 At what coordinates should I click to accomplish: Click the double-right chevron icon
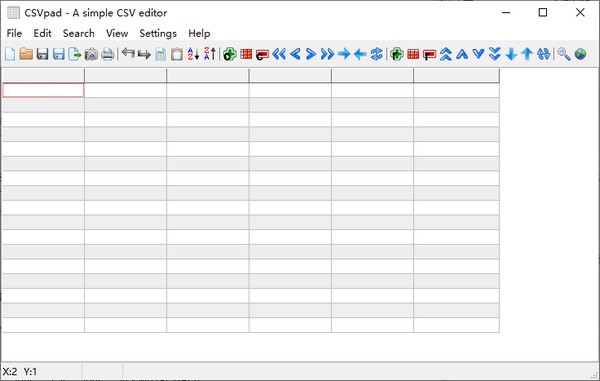coord(327,54)
